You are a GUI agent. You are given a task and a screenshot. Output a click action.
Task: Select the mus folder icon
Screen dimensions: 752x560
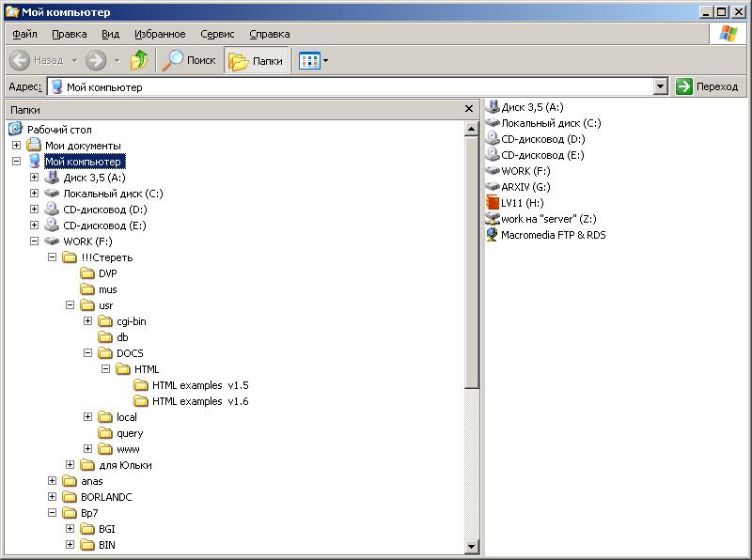[87, 289]
